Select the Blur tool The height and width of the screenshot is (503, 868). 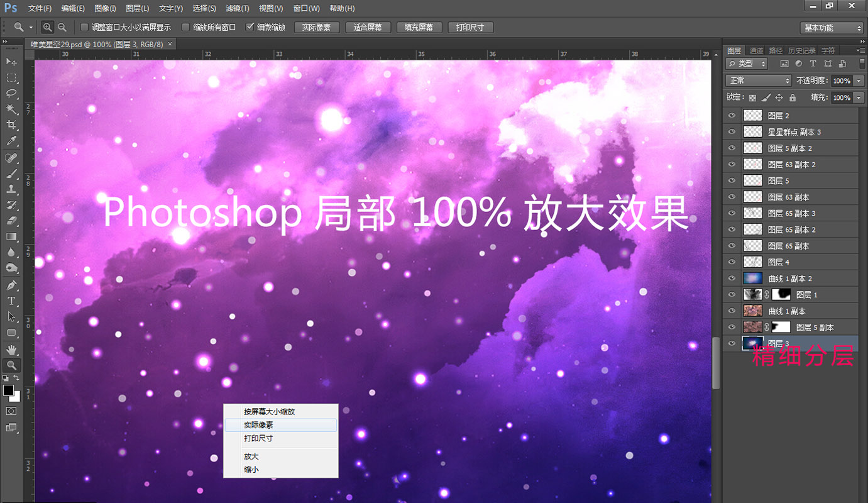[11, 252]
